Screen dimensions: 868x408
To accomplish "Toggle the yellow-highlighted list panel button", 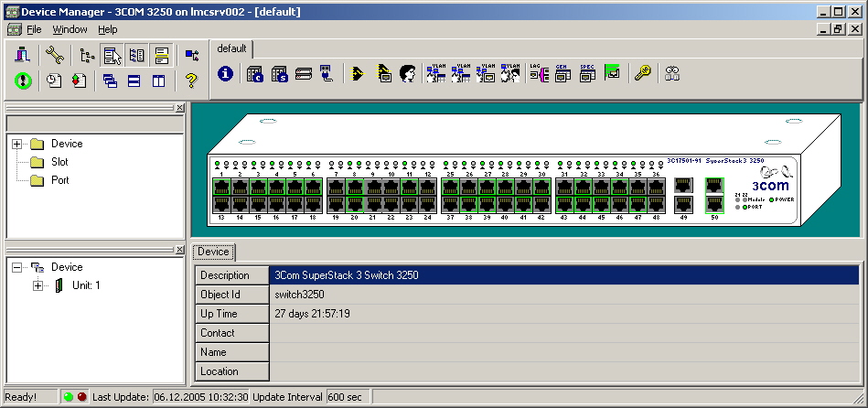I will (161, 55).
